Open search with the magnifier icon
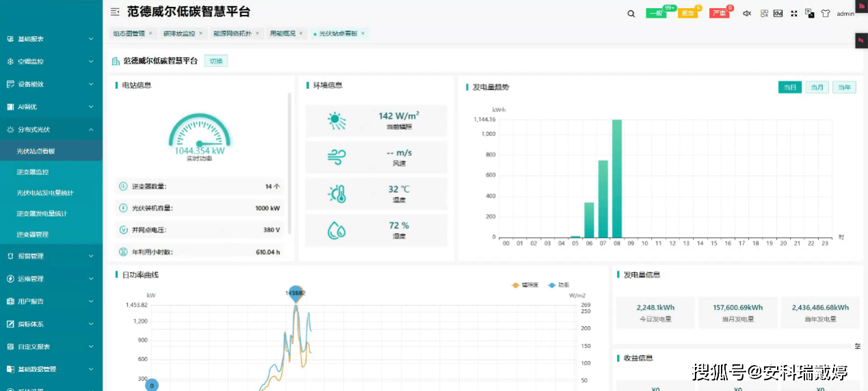868x391 pixels. 631,13
